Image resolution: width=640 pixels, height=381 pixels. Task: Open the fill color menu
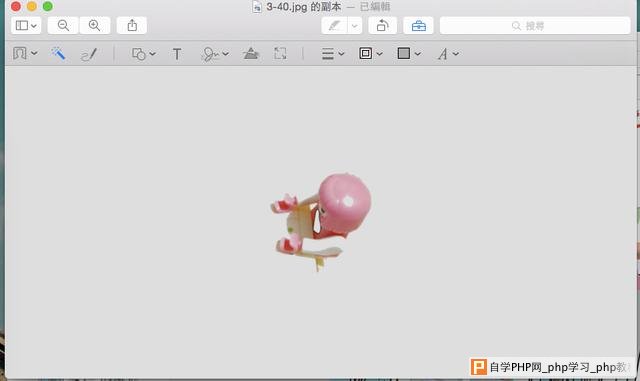(x=409, y=53)
